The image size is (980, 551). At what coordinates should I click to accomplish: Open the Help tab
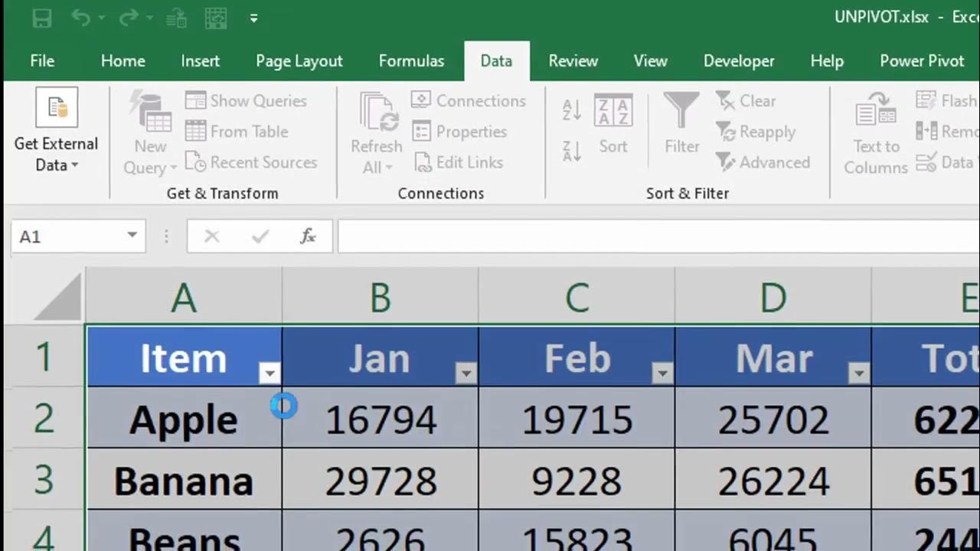tap(827, 61)
